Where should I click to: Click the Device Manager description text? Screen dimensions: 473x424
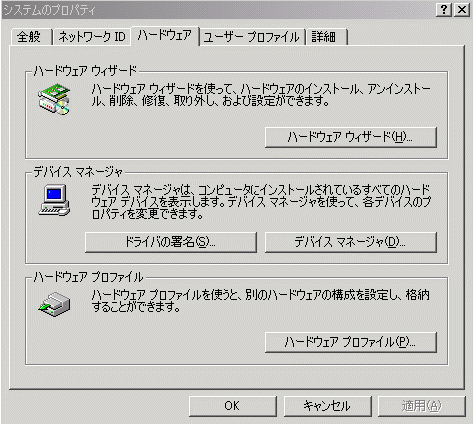coord(261,202)
